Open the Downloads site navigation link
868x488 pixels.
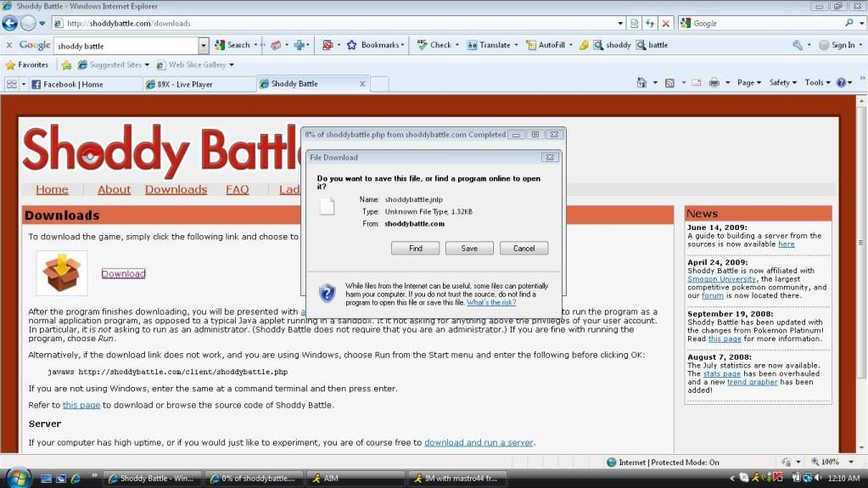[176, 189]
